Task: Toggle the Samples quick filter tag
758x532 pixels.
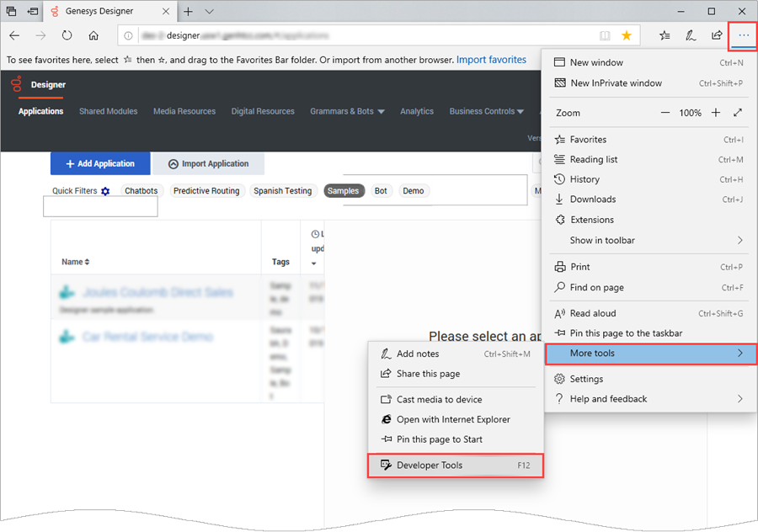Action: [343, 191]
